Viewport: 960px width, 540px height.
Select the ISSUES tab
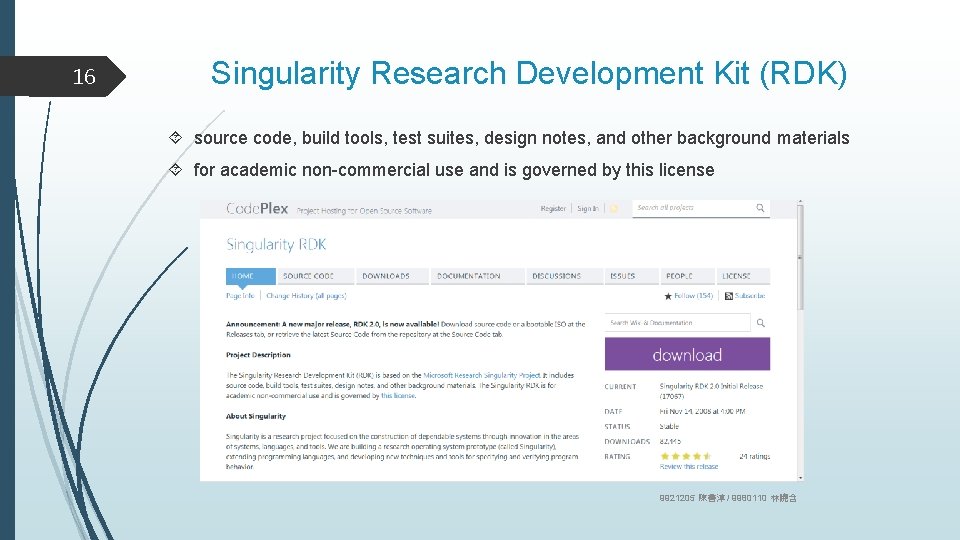631,276
